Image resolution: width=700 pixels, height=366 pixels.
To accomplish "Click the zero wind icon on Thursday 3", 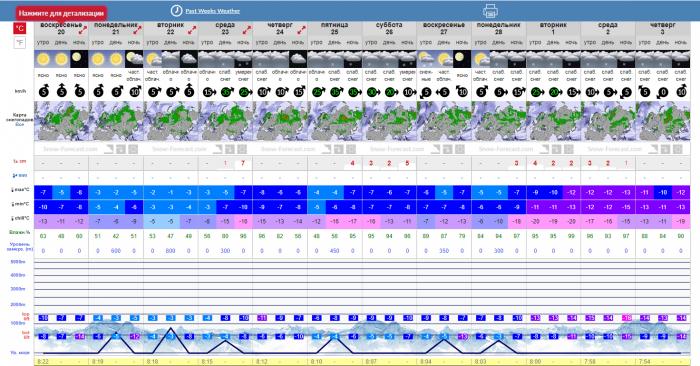I will pos(662,92).
